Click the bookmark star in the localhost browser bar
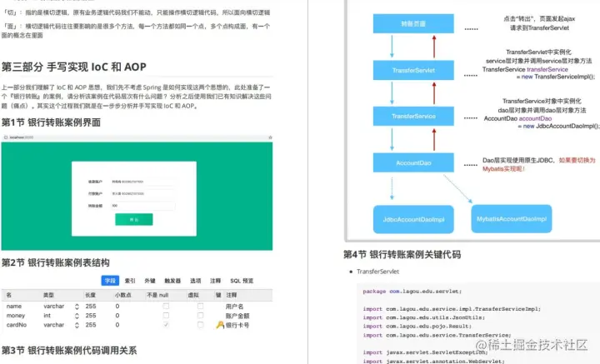This screenshot has width=600, height=364. coord(270,137)
